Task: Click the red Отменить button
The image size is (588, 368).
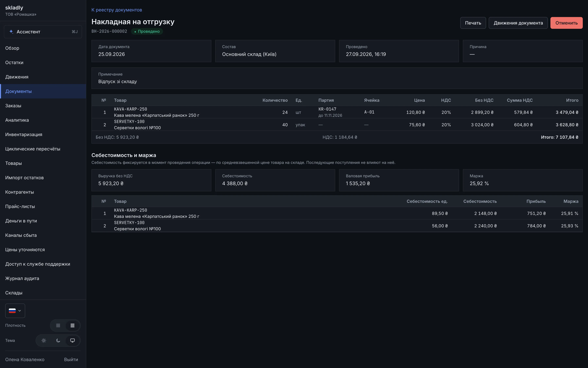Action: [x=566, y=23]
